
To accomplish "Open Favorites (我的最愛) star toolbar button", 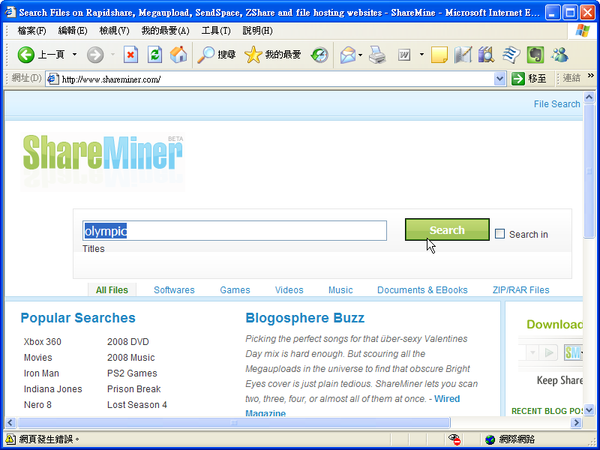I will 273,55.
